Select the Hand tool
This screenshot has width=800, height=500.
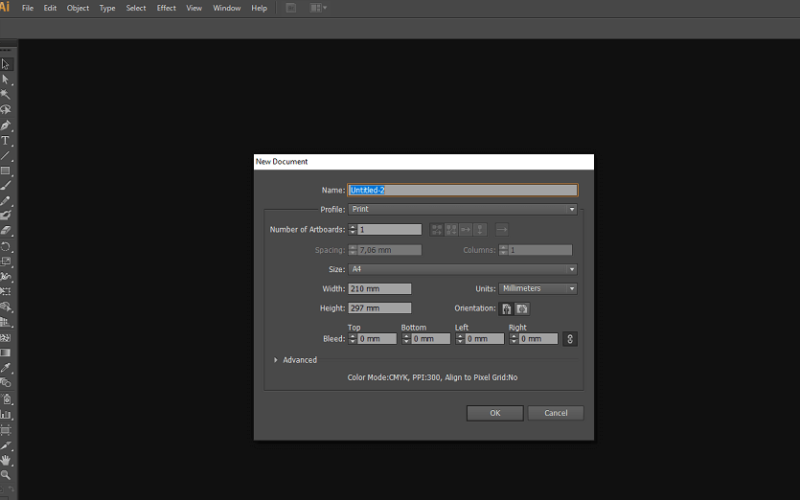6,460
